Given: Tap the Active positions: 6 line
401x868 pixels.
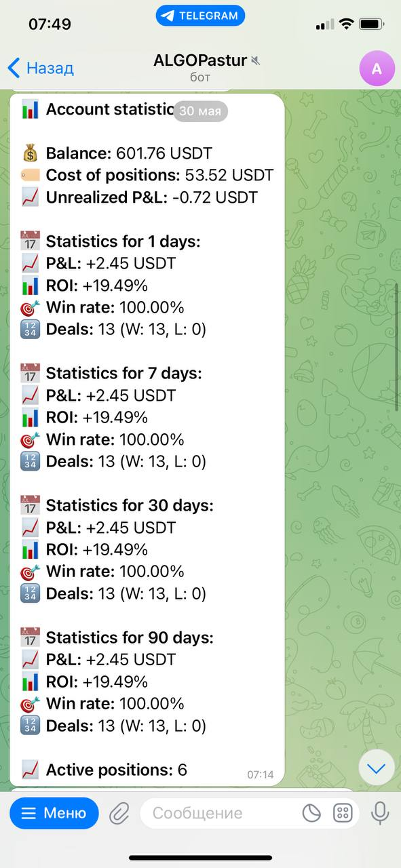Looking at the screenshot, I should pyautogui.click(x=117, y=770).
